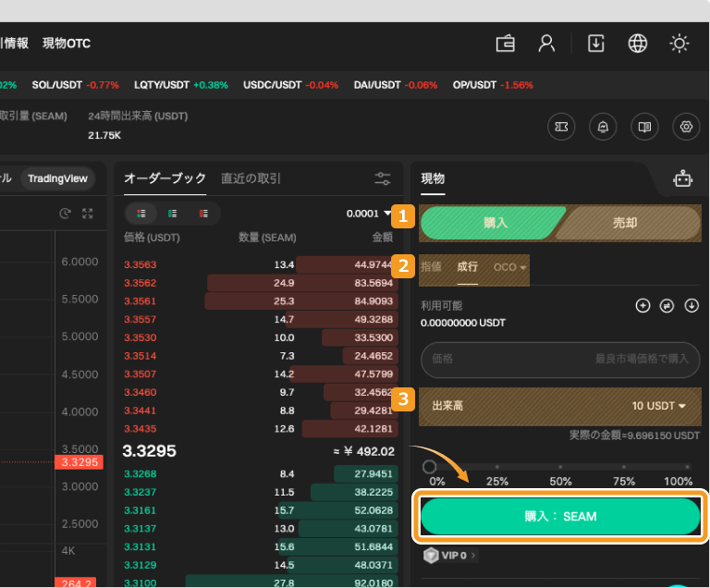Switch to 直近の取引 tab
The height and width of the screenshot is (588, 710).
(x=251, y=178)
